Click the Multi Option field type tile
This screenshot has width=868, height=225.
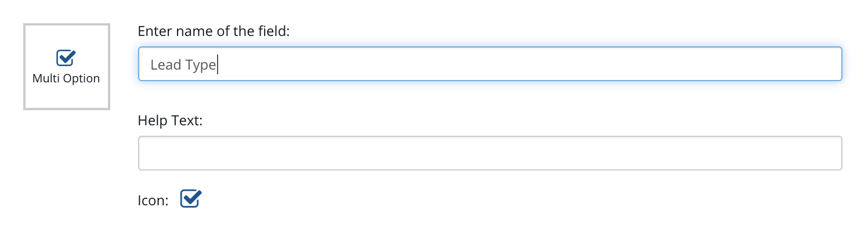(x=66, y=67)
